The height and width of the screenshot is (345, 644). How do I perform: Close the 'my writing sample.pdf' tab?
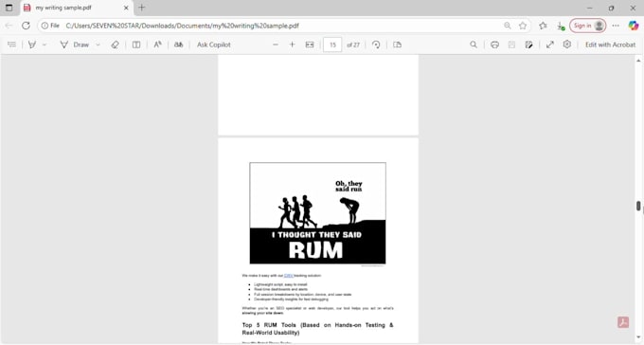click(x=126, y=8)
